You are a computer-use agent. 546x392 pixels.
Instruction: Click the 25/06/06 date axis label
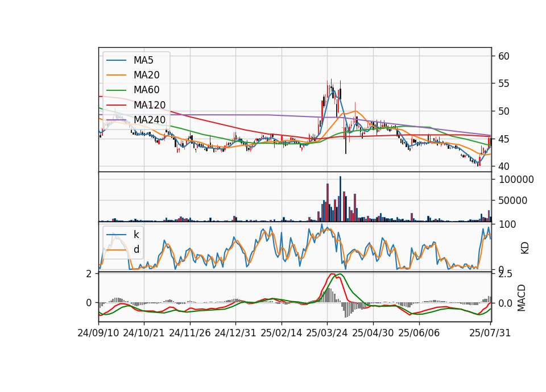coord(419,333)
